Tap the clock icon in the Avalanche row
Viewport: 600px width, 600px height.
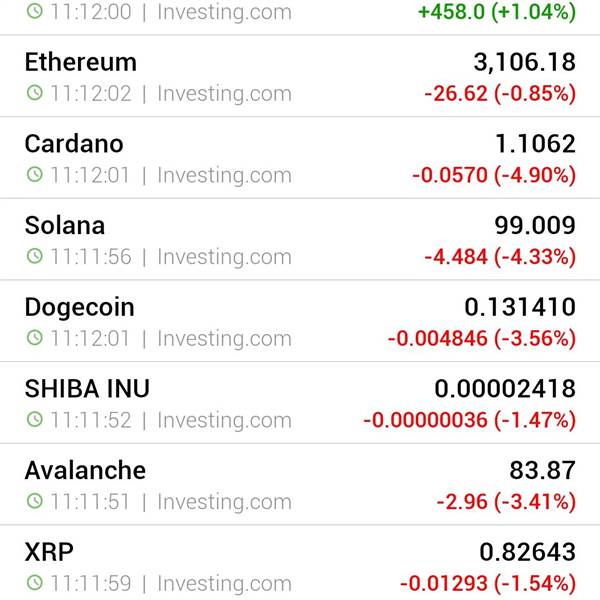(35, 501)
